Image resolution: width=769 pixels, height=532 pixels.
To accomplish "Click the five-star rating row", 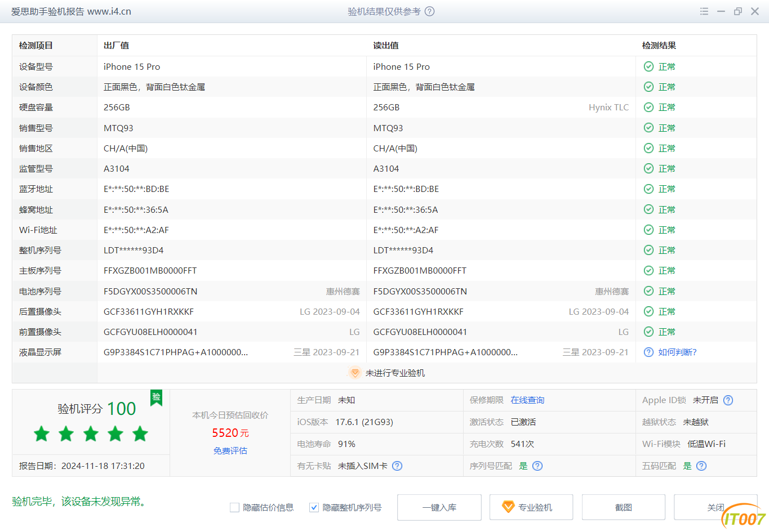I will click(x=91, y=434).
